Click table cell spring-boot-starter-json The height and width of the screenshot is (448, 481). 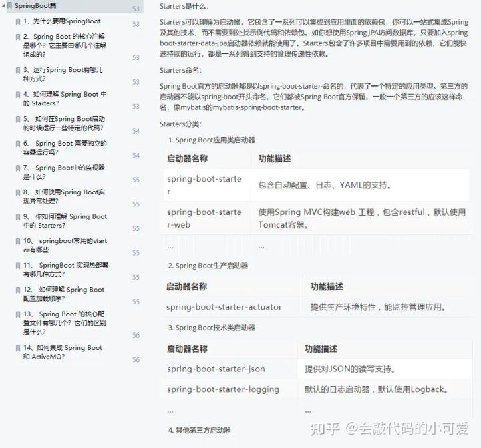click(216, 369)
